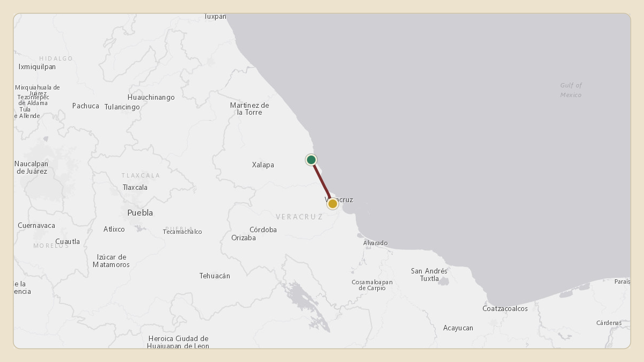
Task: Click the Cosamaloapan de Carpio label
Action: [372, 285]
